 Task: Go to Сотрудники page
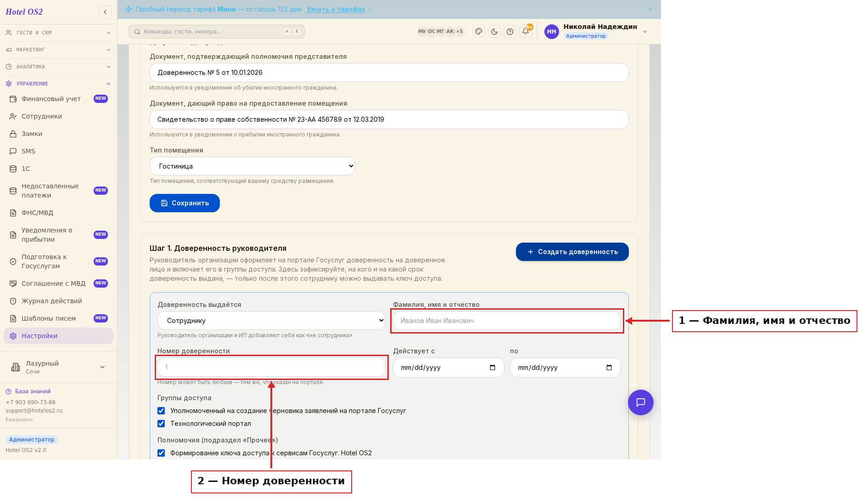(x=58, y=116)
